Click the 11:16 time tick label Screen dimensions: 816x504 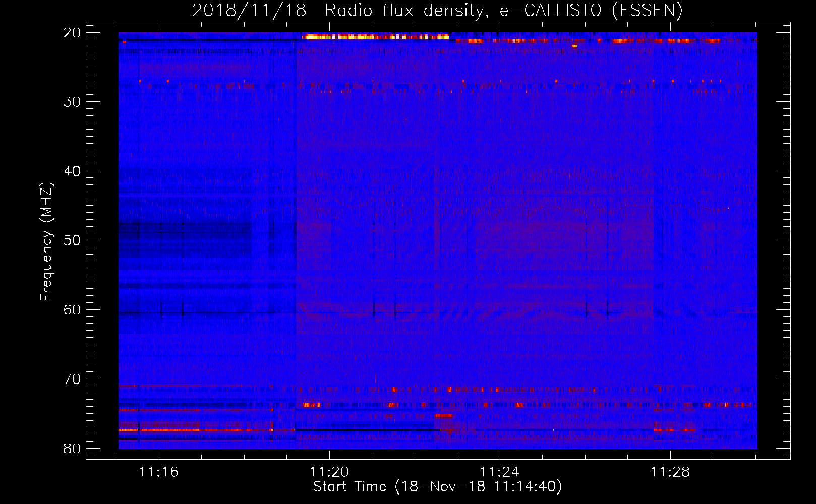pyautogui.click(x=159, y=472)
